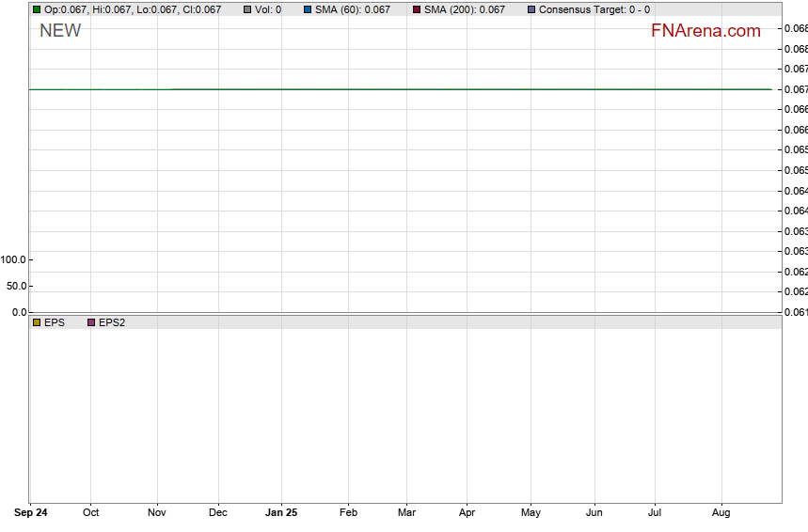Viewport: 808px width, 532px height.
Task: Click the 0.061 price axis label
Action: click(795, 312)
